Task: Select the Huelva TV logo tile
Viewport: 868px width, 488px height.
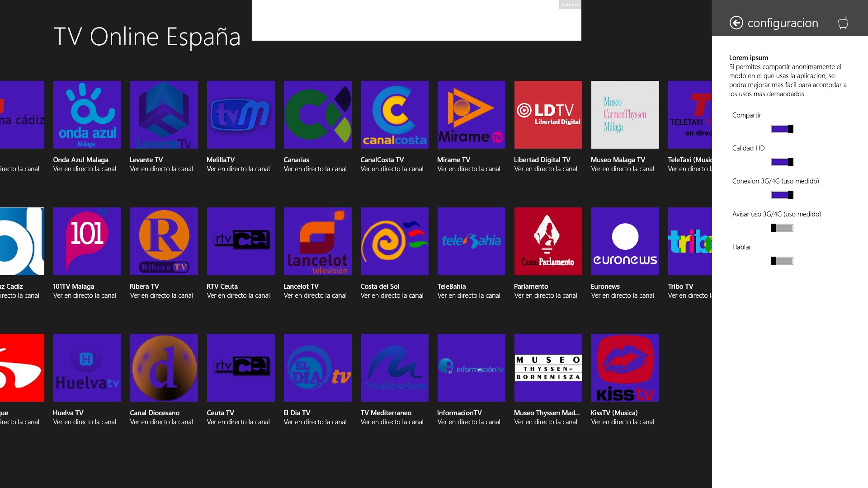Action: 87,368
